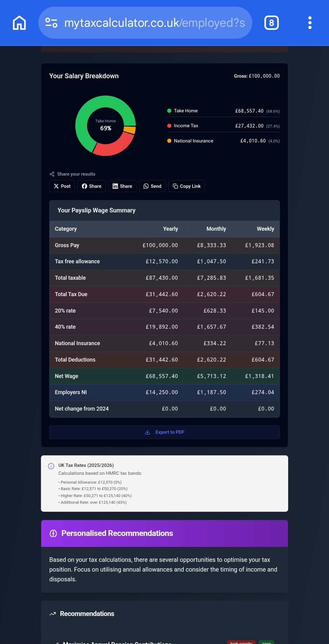
Task: Select the Additional Rate band line
Action: (x=93, y=502)
